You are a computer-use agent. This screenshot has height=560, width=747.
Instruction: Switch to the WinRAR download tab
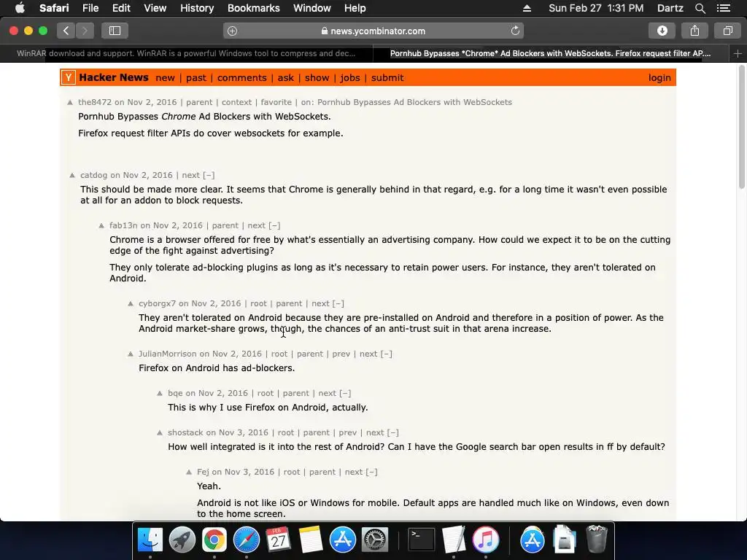[186, 54]
